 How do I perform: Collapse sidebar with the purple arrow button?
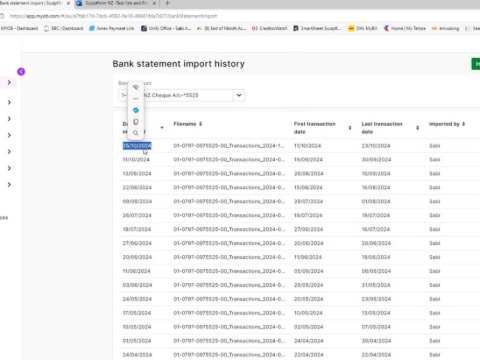(x=21, y=72)
